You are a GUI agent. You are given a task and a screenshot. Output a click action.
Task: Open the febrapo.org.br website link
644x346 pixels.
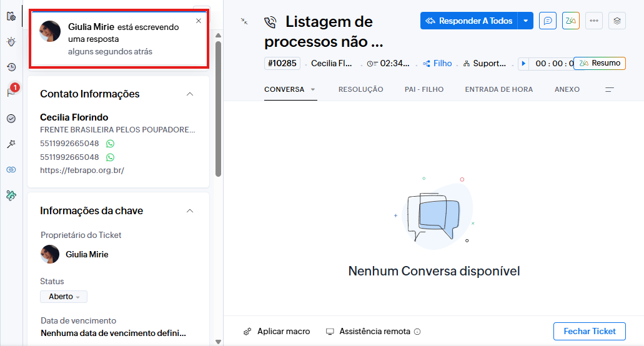click(x=82, y=170)
